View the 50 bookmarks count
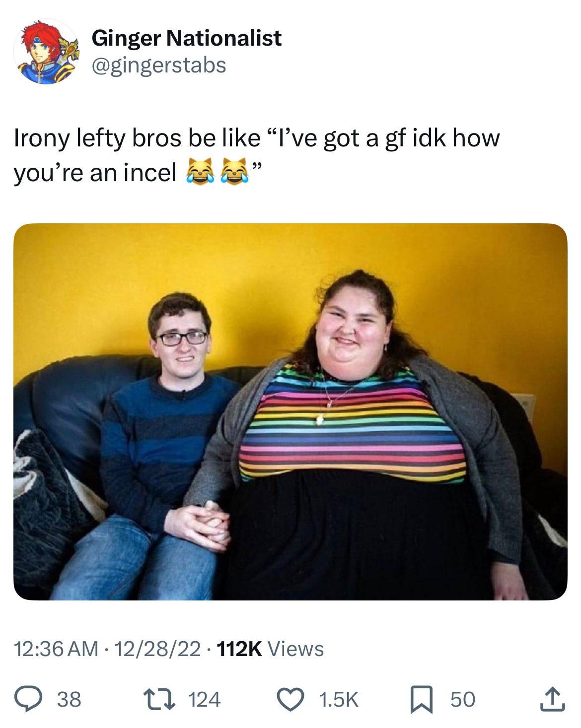581x728 pixels. (x=463, y=700)
